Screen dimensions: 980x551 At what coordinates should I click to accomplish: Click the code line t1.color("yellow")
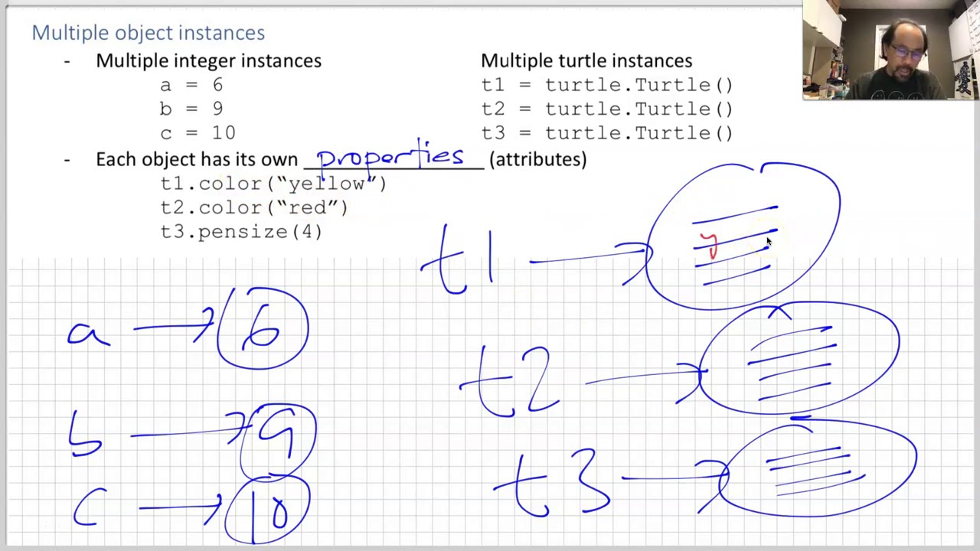tap(273, 184)
